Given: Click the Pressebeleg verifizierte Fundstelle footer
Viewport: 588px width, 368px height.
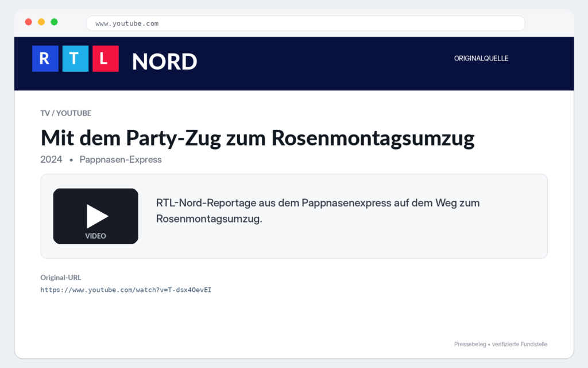Looking at the screenshot, I should point(501,344).
